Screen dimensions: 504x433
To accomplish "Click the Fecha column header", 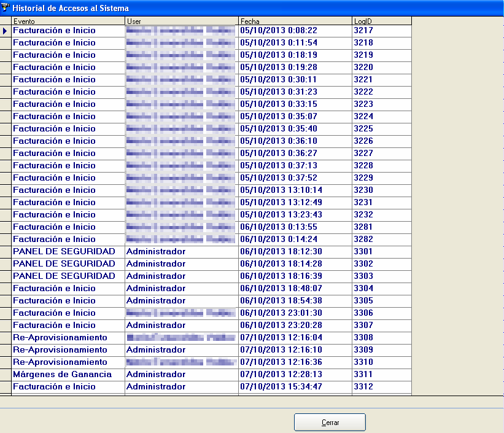I will tap(295, 21).
